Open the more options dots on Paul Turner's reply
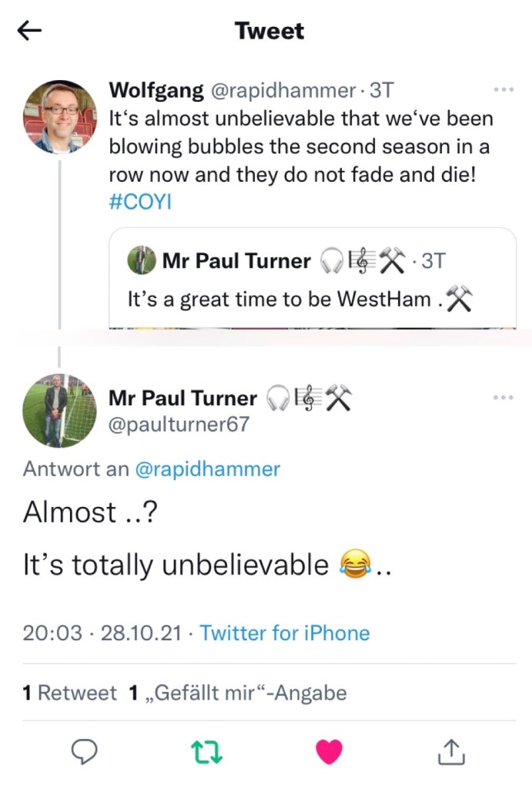Viewport: 532px width, 789px height. coord(503,398)
